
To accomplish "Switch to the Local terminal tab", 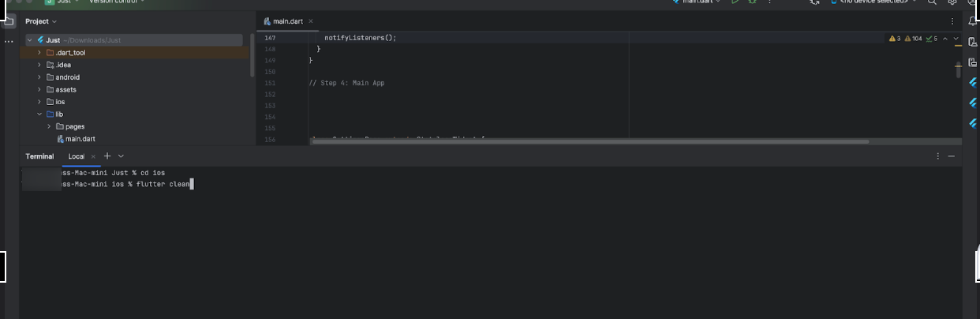I will coord(76,156).
